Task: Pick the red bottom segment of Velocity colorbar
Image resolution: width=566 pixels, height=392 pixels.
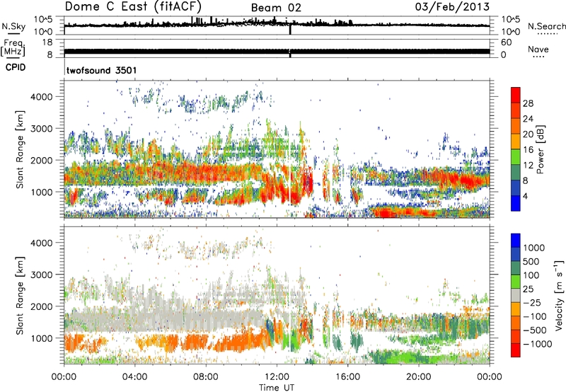Action: [x=516, y=350]
